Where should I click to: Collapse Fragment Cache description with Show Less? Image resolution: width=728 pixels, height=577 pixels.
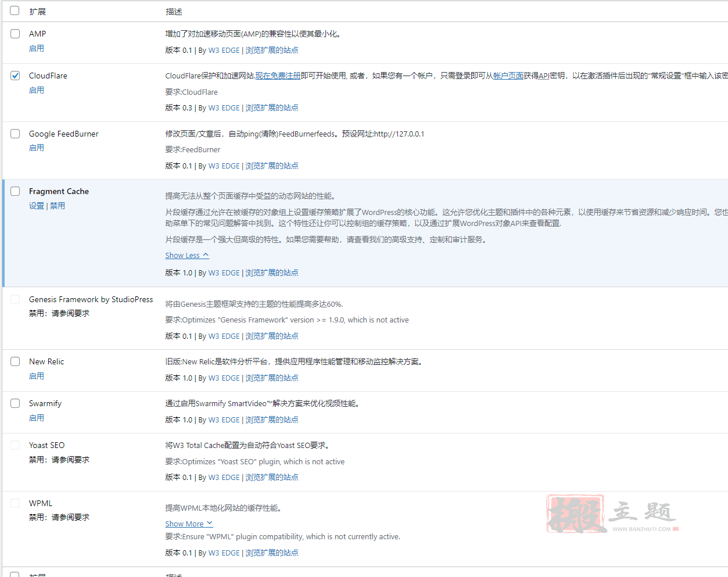[x=187, y=255]
